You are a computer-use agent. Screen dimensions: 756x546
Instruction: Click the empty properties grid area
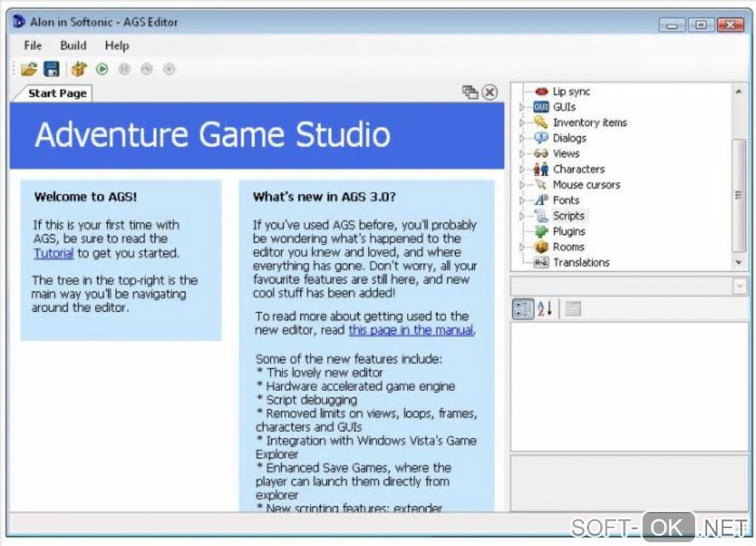(629, 387)
